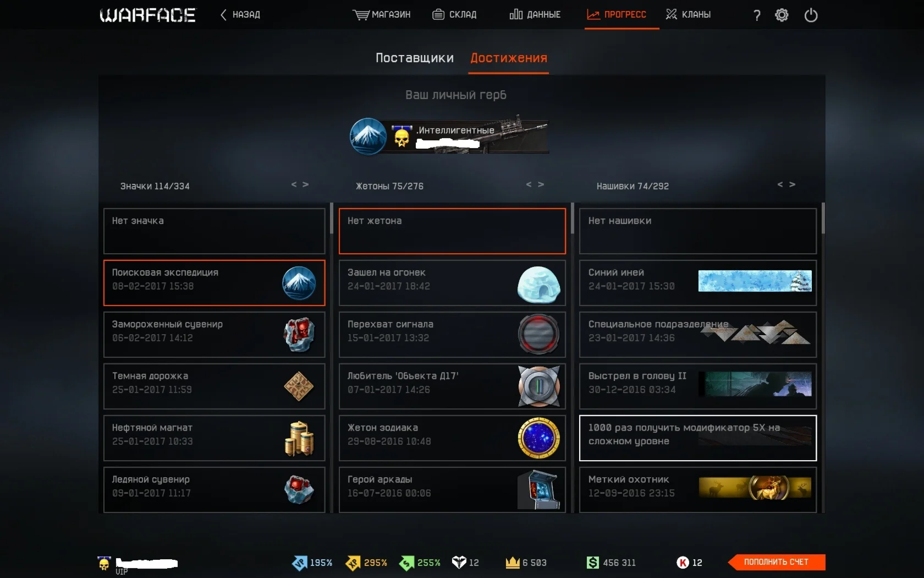Click the Нашивки list scrollbar

coord(823,218)
